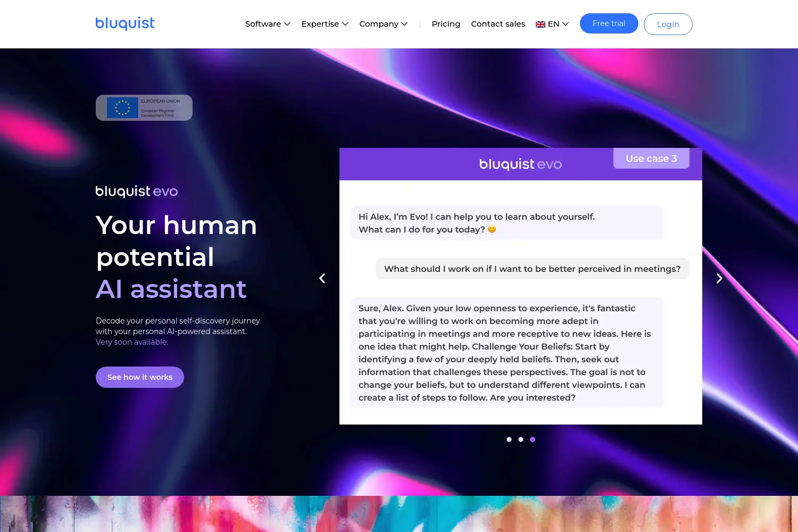Open the Software dropdown menu
The image size is (798, 532).
point(268,24)
